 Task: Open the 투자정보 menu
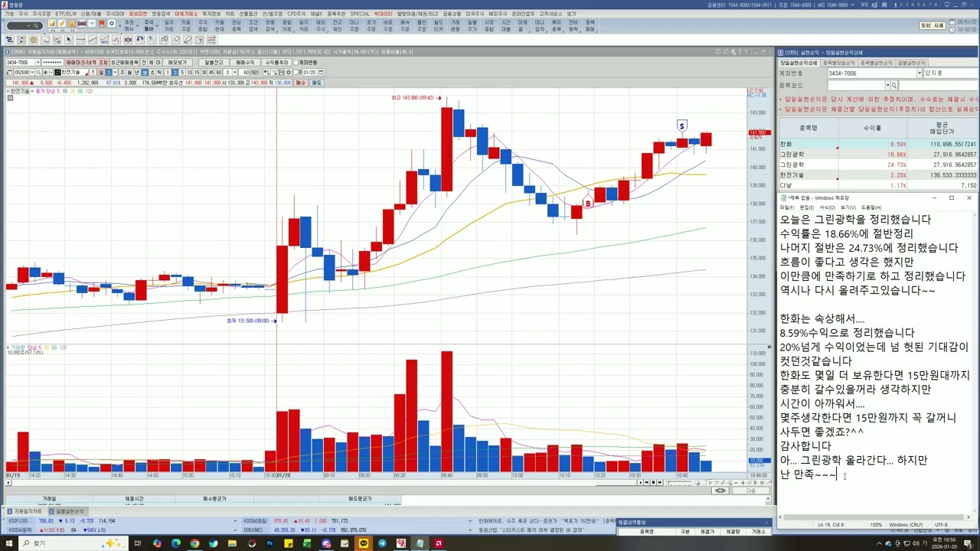pos(210,14)
